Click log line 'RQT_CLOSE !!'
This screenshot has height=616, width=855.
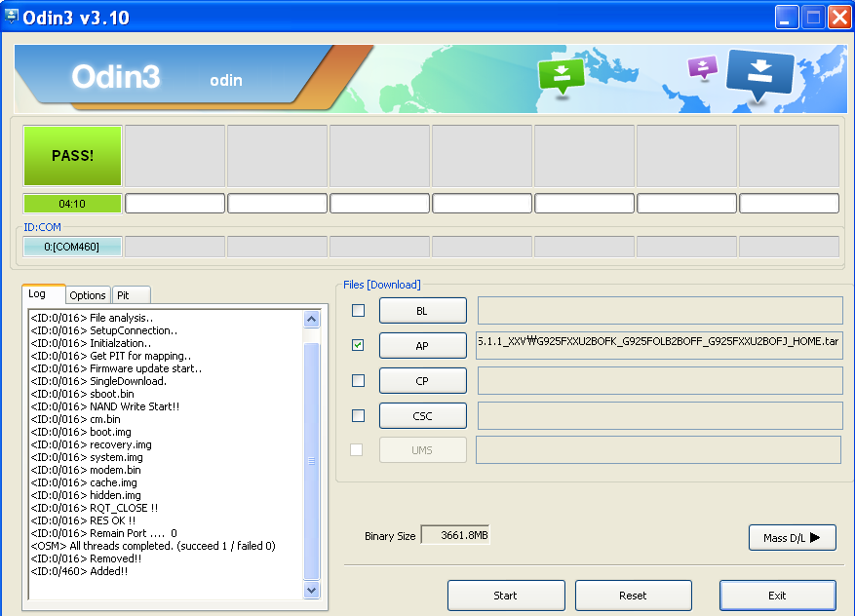click(95, 508)
